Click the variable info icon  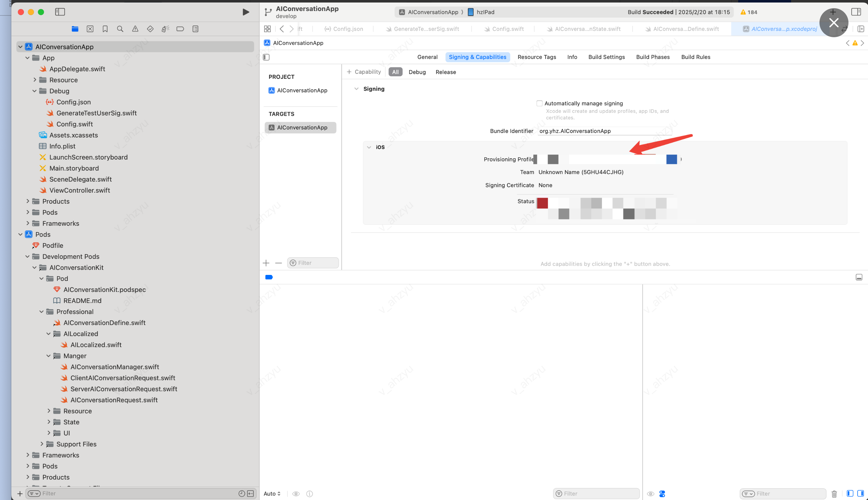(x=310, y=493)
